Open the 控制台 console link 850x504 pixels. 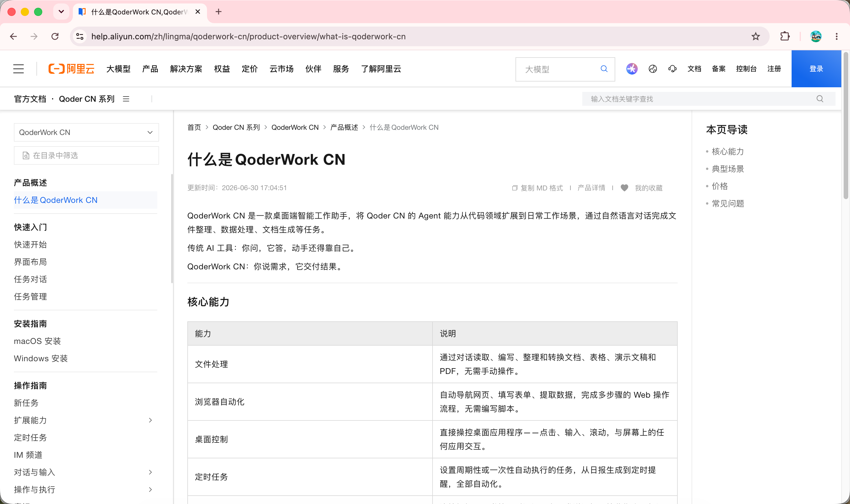pyautogui.click(x=746, y=69)
